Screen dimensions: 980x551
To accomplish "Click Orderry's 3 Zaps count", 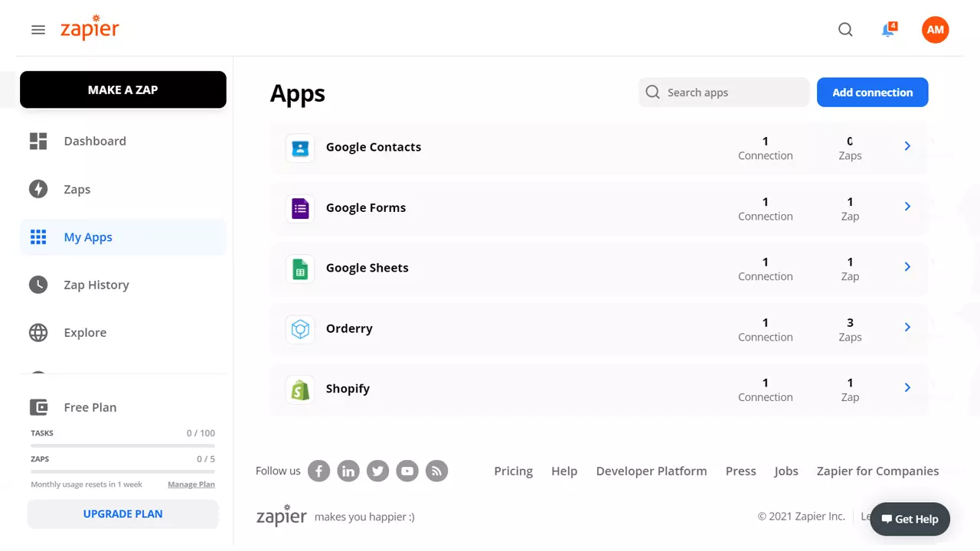I will pyautogui.click(x=850, y=329).
